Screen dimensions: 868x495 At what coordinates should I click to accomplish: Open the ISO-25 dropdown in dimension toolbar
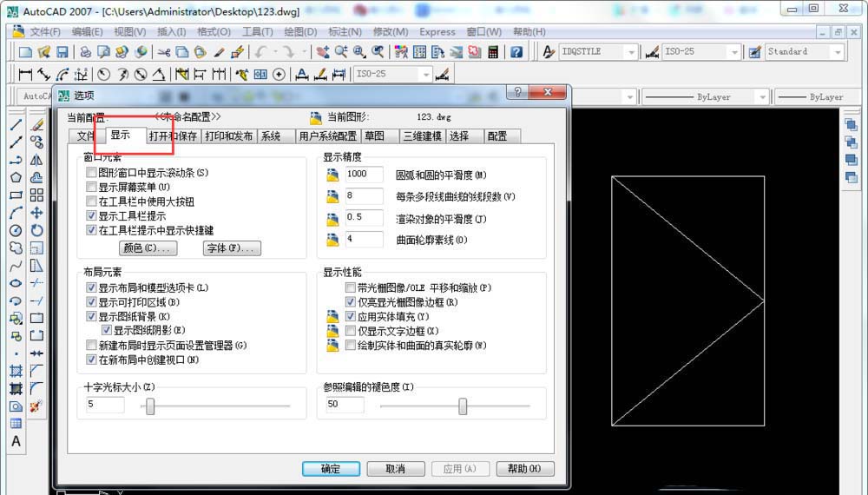[x=425, y=74]
